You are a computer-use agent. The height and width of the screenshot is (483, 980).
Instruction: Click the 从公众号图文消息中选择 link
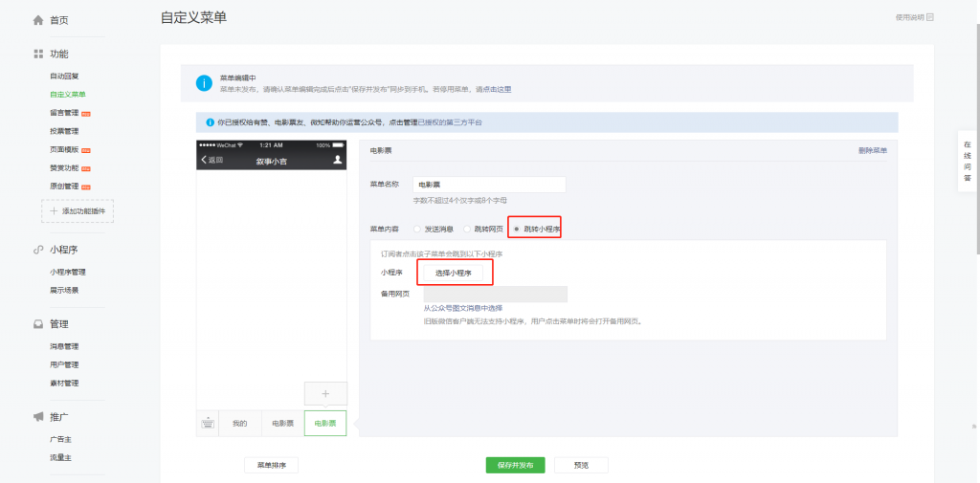(x=463, y=308)
